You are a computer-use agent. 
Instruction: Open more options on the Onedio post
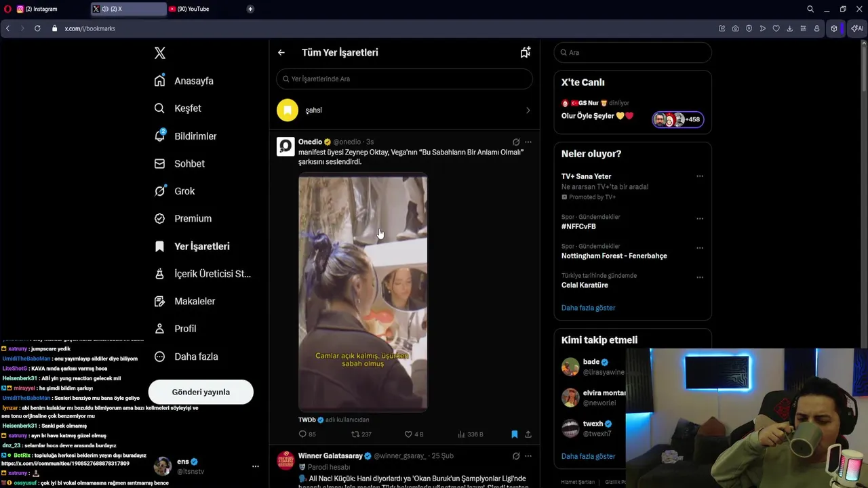[528, 142]
